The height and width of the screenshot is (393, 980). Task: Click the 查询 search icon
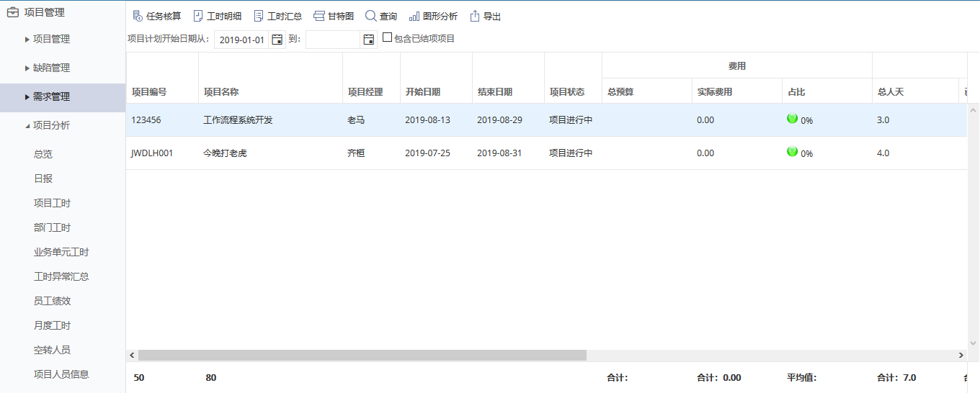tap(370, 16)
